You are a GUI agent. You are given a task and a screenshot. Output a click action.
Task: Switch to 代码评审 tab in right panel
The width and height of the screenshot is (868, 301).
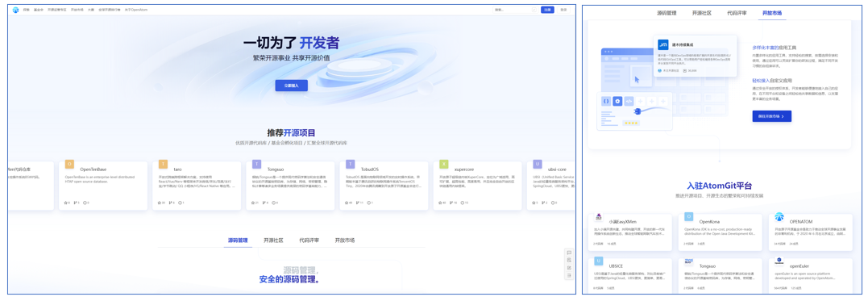pyautogui.click(x=737, y=13)
